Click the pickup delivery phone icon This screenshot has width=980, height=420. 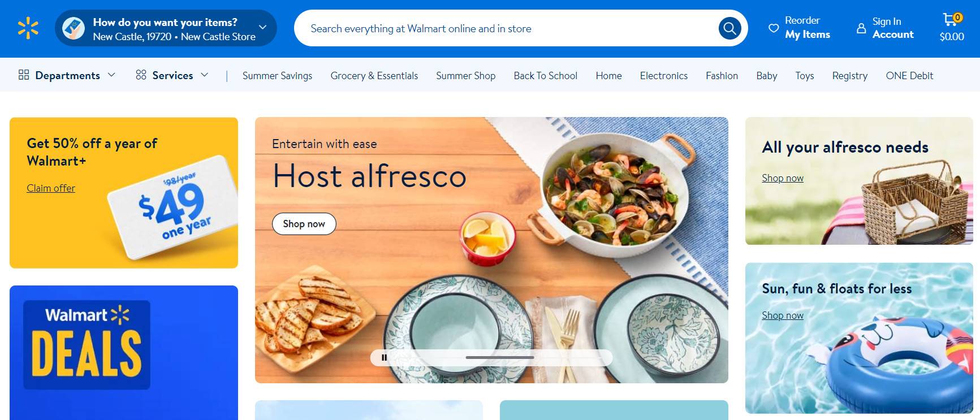[x=74, y=28]
